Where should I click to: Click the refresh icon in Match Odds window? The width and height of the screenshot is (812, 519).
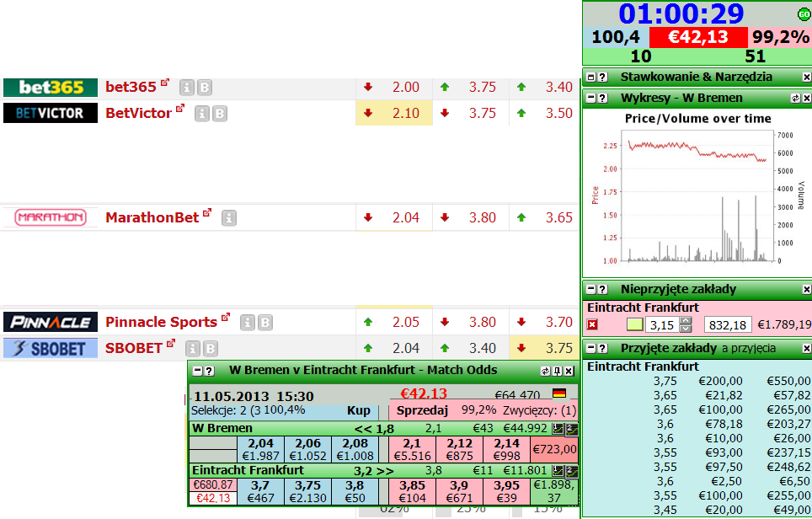point(545,371)
